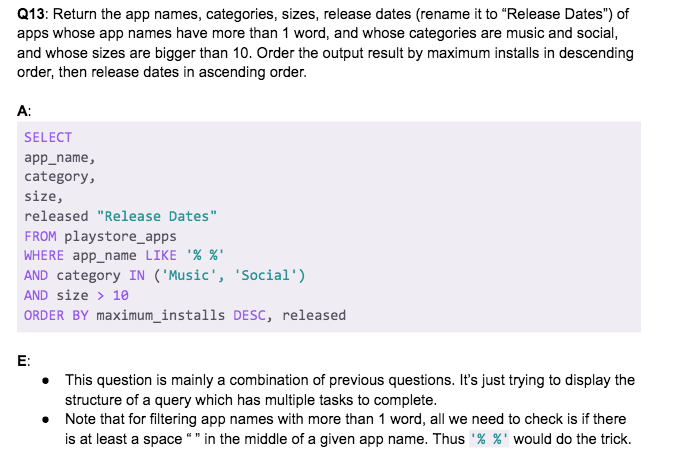Click the playstore_apps table name

pos(121,236)
